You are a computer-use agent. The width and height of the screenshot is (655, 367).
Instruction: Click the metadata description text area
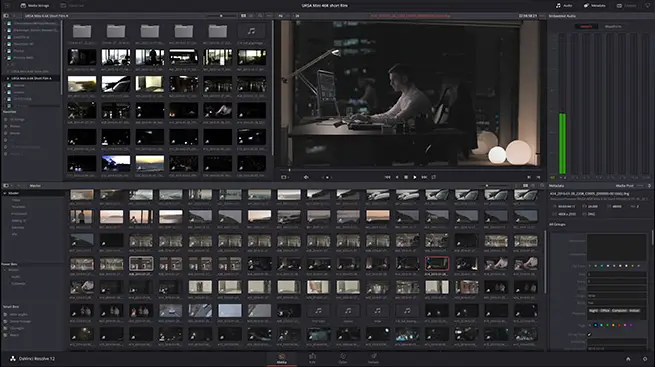coord(616,247)
